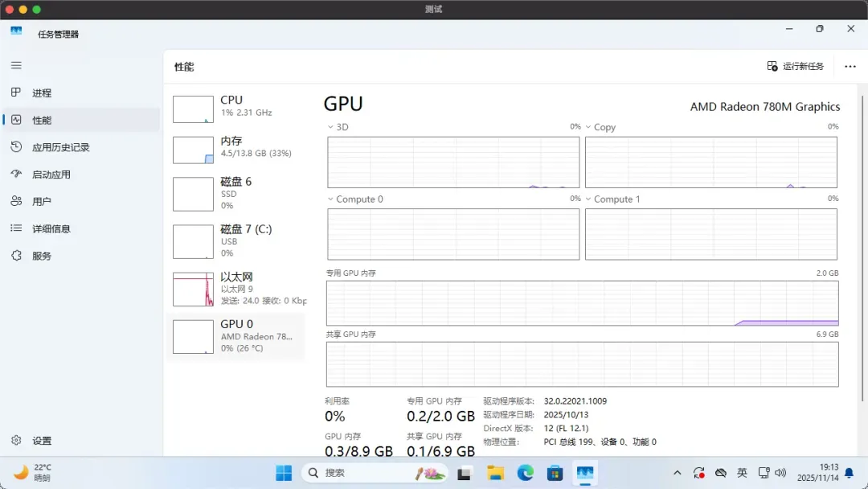This screenshot has width=868, height=489.
Task: Open Task Manager 设置 (Settings)
Action: 42,441
